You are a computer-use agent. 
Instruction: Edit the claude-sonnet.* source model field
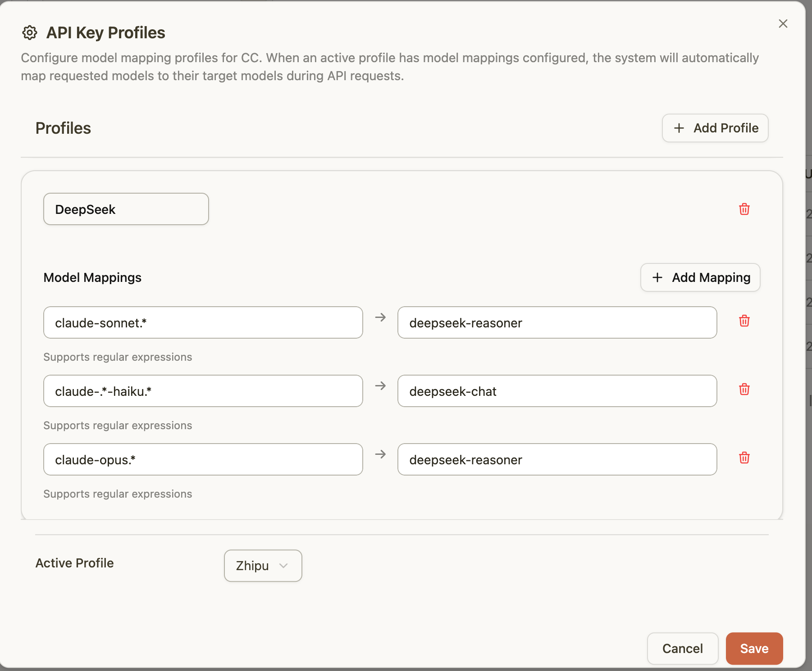click(x=203, y=322)
